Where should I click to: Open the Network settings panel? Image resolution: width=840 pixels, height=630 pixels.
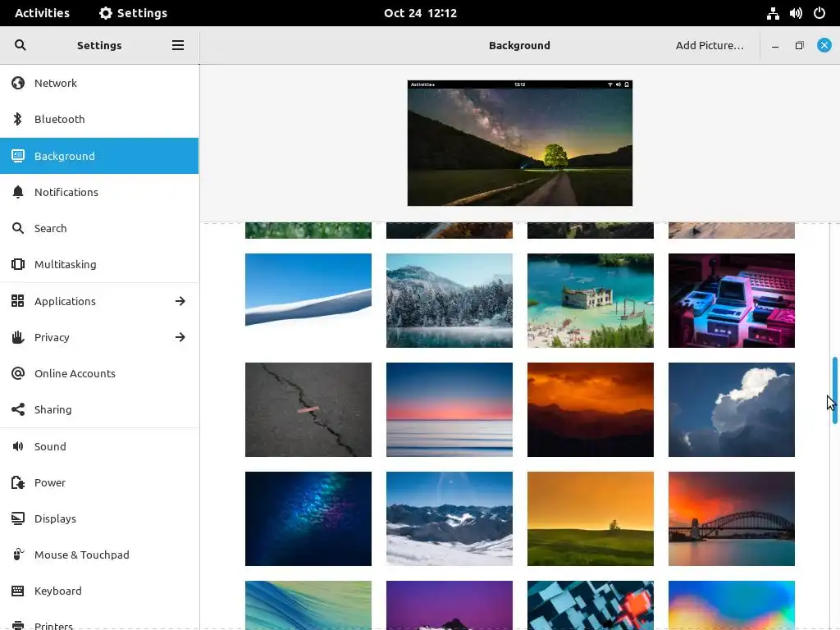coord(99,83)
